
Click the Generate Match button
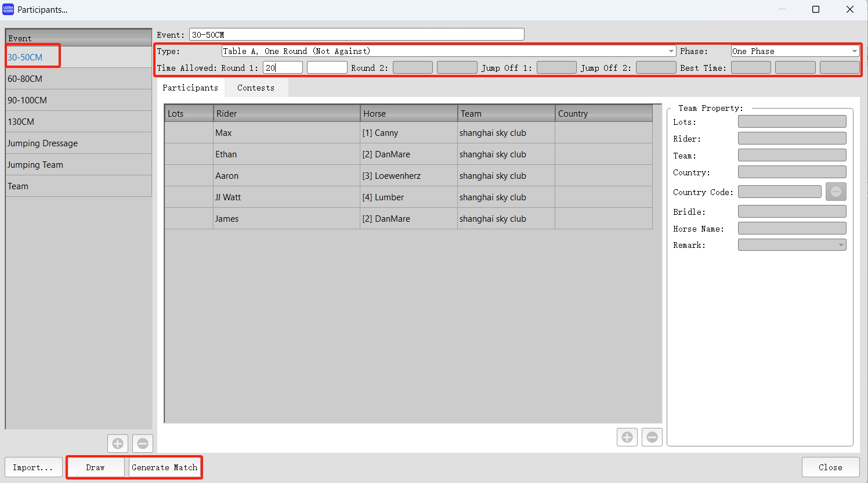point(165,467)
